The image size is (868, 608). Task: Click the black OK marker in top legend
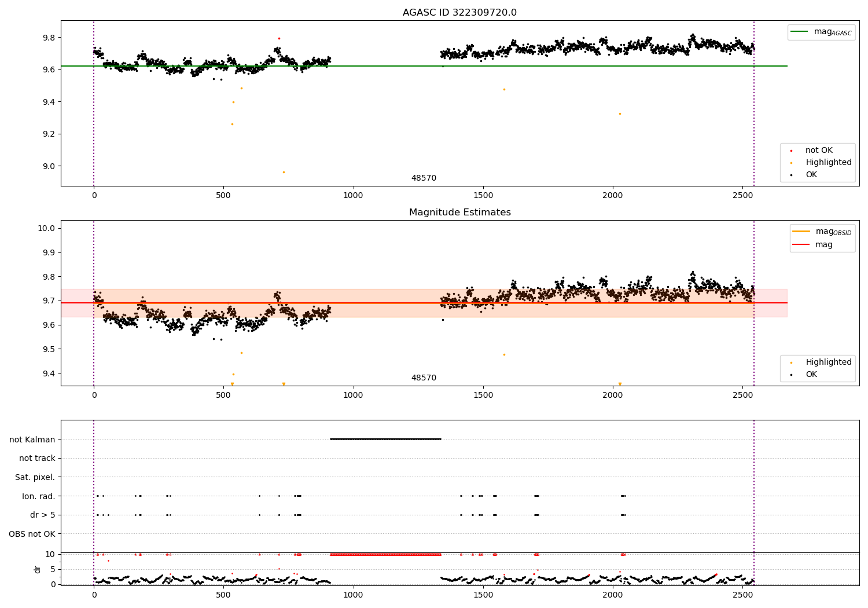click(791, 175)
